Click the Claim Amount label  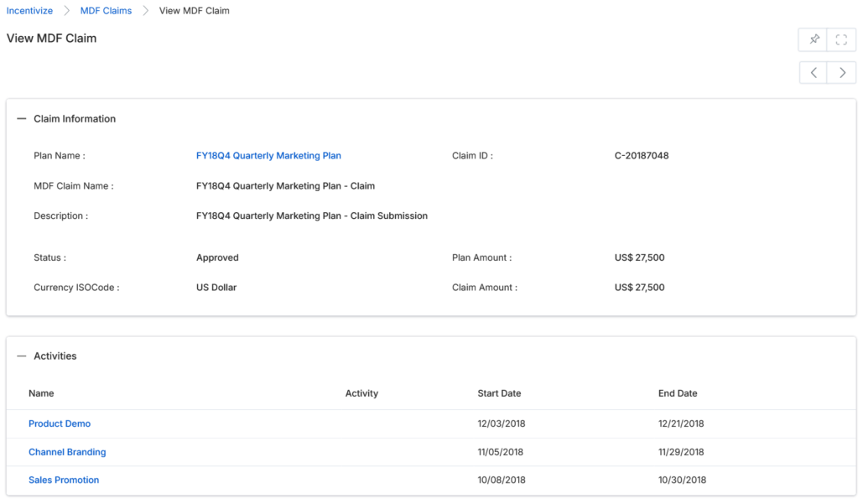[485, 287]
